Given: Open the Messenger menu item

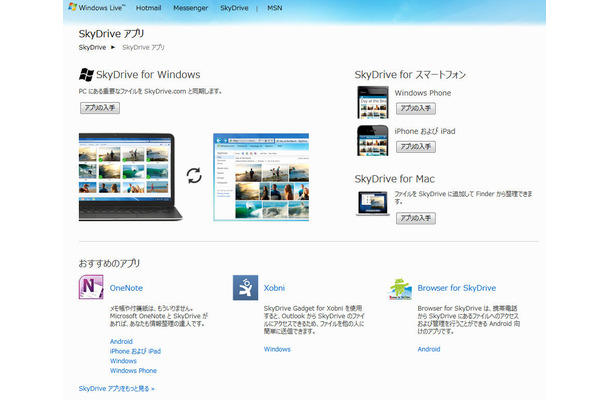Looking at the screenshot, I should point(191,8).
